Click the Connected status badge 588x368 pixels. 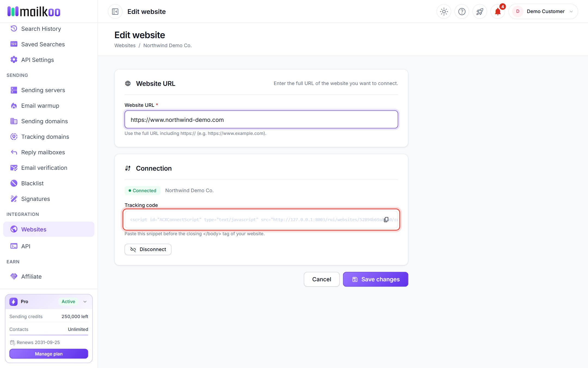(x=142, y=191)
